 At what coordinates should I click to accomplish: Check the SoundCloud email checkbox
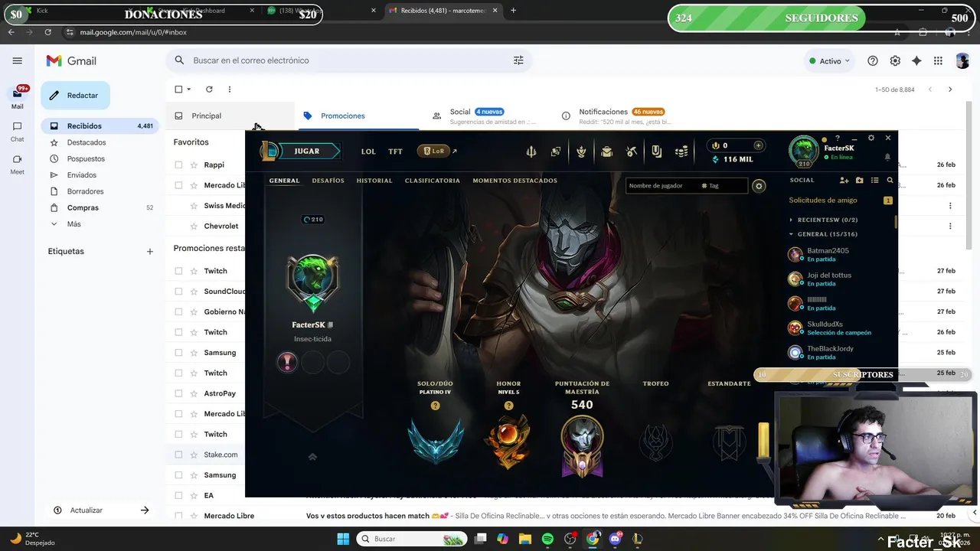[x=178, y=292]
